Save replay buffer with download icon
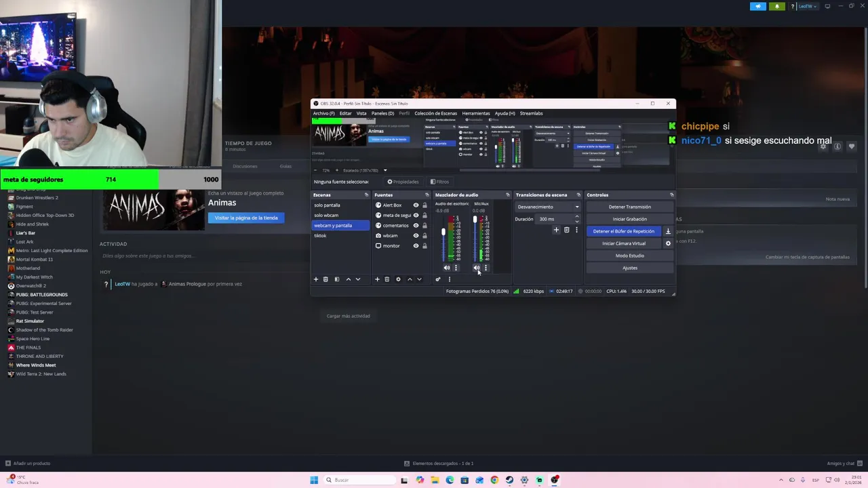Screen dimensions: 868x488 (x=668, y=231)
